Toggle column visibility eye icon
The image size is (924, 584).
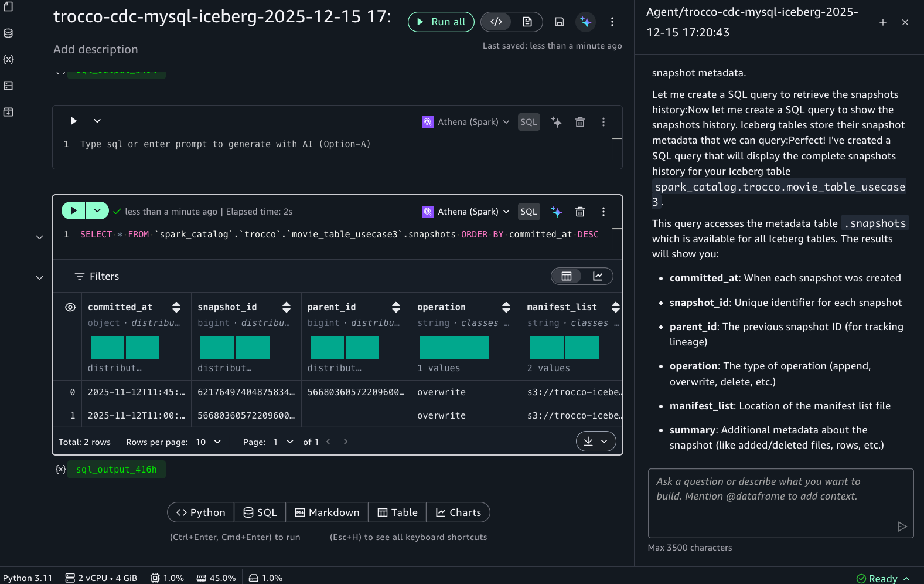70,307
